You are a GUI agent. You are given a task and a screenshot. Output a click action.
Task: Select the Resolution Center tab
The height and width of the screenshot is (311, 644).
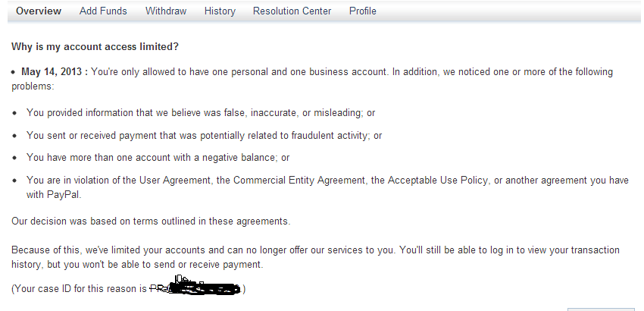[x=292, y=11]
